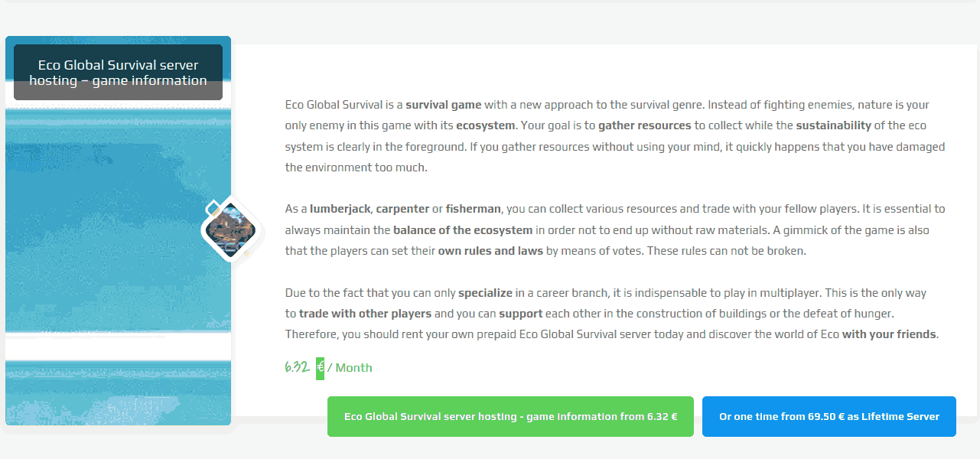Click the bold word "sustainability"
This screenshot has width=980, height=459.
click(x=833, y=125)
